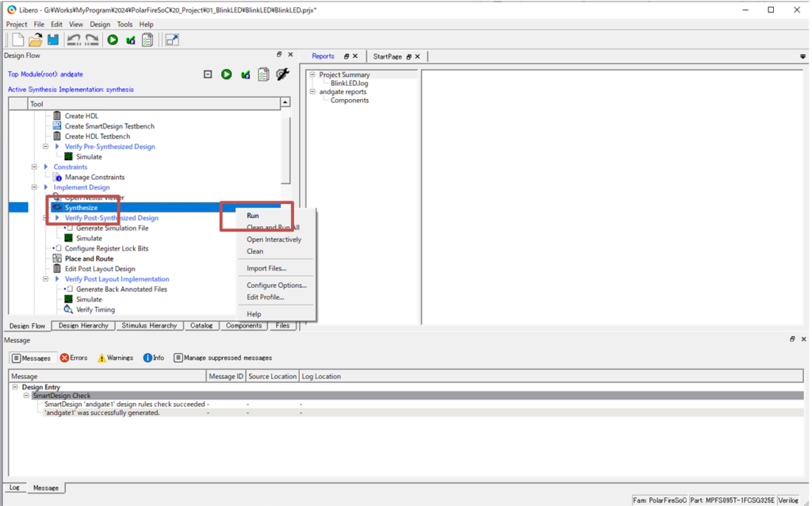Open BlinkLED.log in the Reports tree
This screenshot has width=812, height=506.
(x=349, y=83)
